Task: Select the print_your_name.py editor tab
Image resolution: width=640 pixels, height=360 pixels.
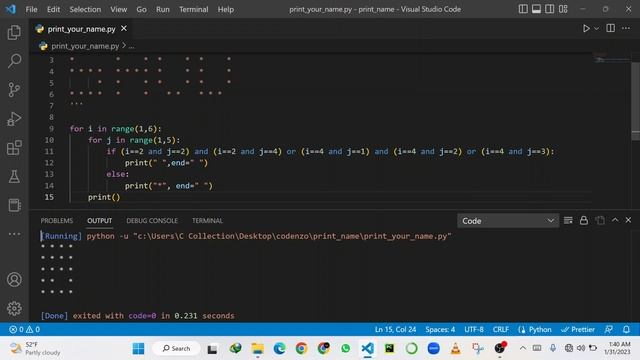Action: click(81, 29)
